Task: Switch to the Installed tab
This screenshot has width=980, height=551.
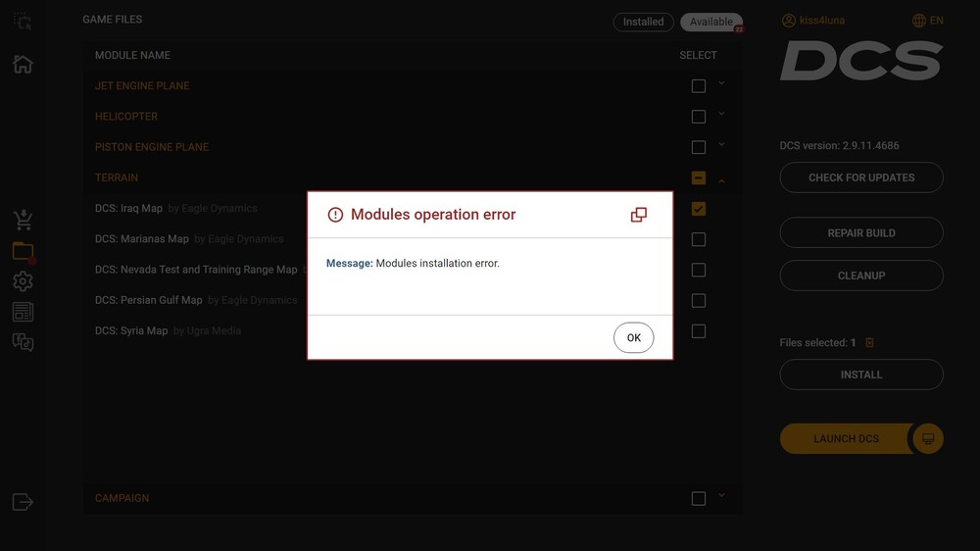Action: 643,22
